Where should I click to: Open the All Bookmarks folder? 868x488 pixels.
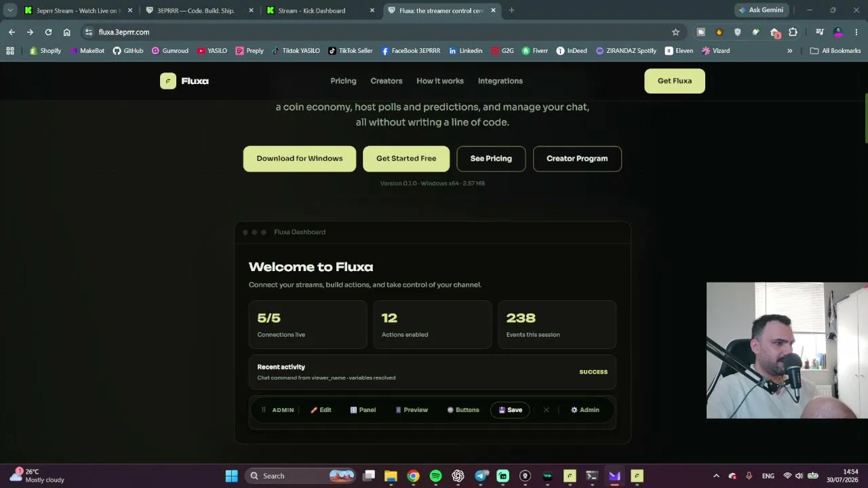click(x=835, y=50)
